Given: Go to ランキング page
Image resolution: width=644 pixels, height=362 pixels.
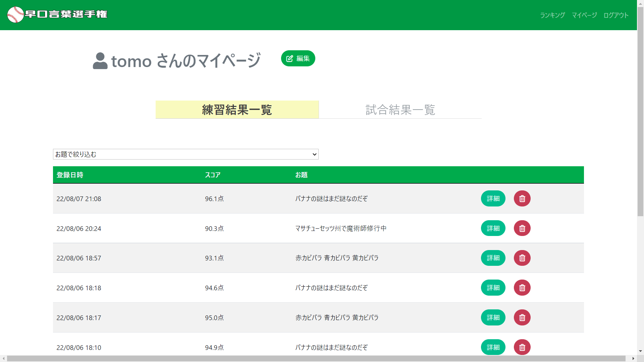Looking at the screenshot, I should 552,15.
